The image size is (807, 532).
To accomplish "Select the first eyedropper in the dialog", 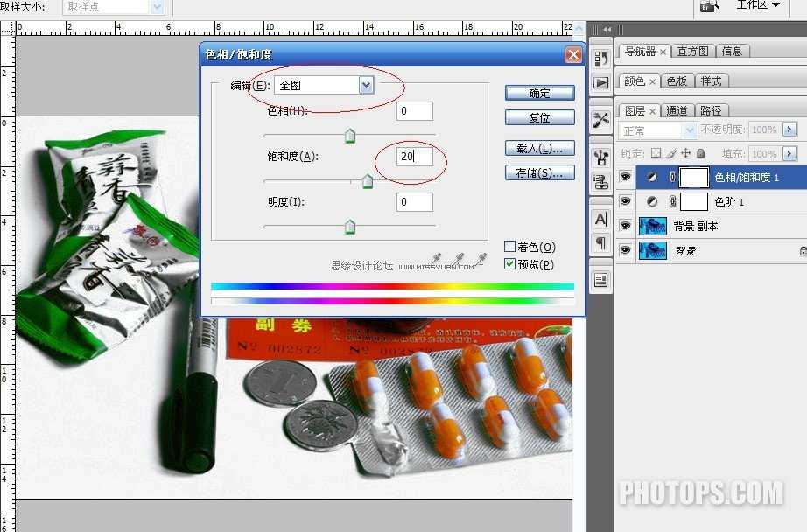I will [x=435, y=259].
